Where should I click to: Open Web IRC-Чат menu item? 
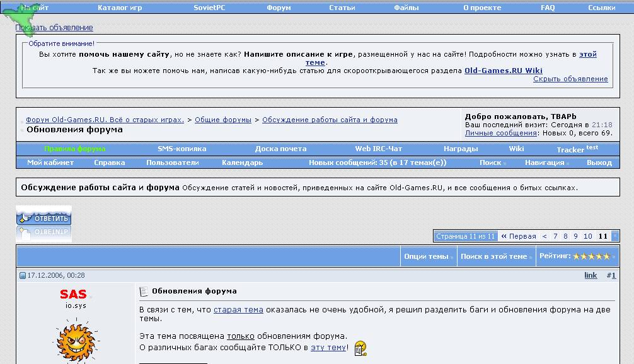[379, 149]
